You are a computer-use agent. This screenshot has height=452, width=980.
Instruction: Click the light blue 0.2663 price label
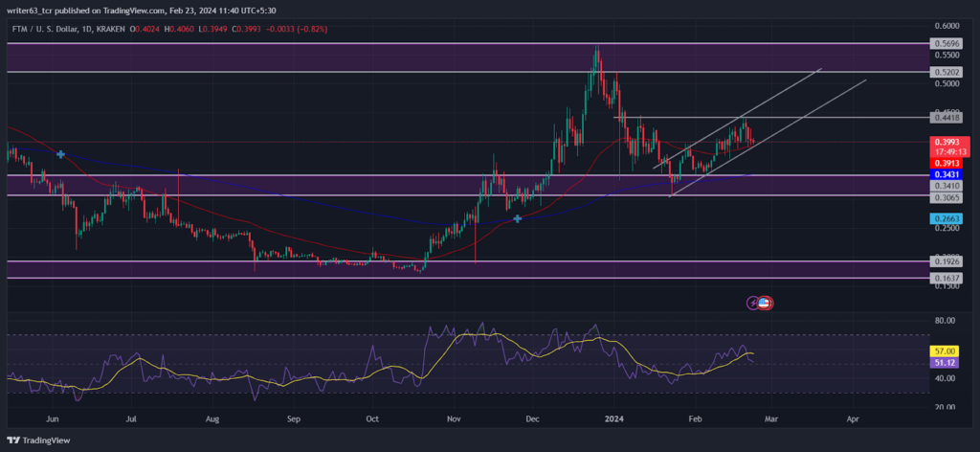tap(947, 218)
